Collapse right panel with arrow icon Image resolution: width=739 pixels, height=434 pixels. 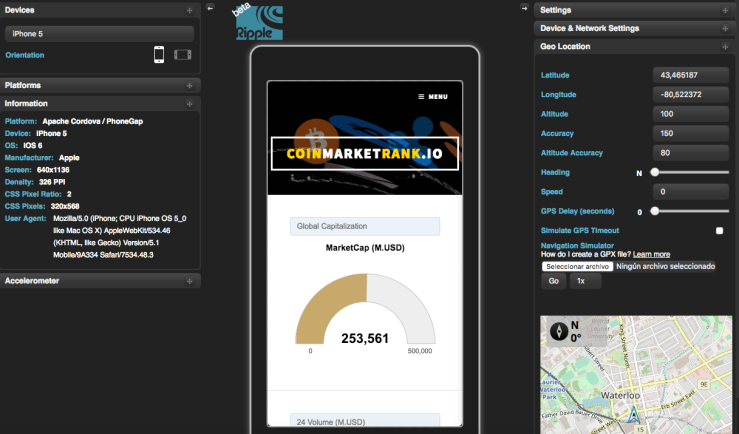point(524,8)
